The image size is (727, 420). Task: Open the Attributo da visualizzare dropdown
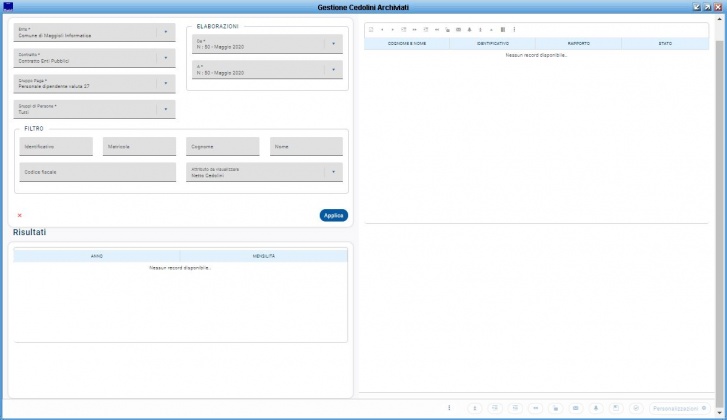(x=264, y=172)
